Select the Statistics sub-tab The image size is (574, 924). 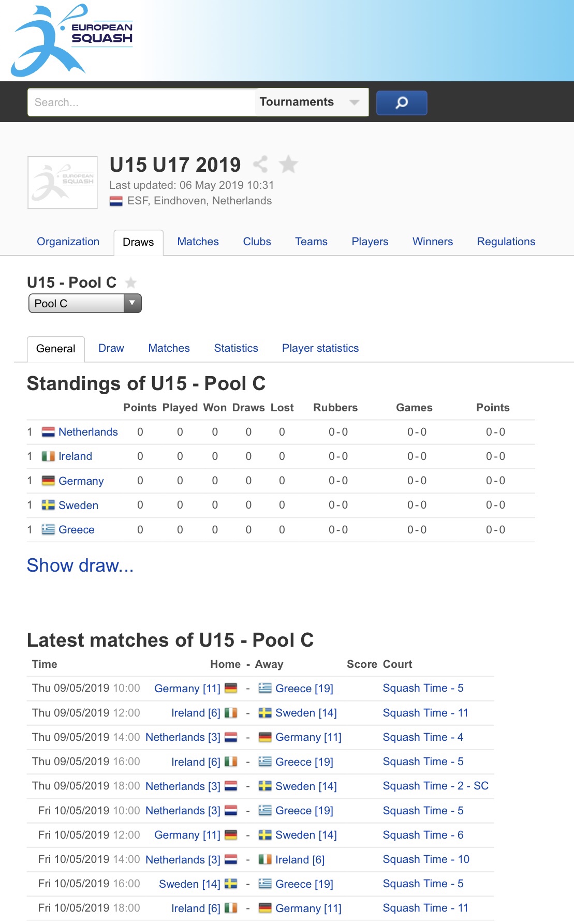pos(236,348)
